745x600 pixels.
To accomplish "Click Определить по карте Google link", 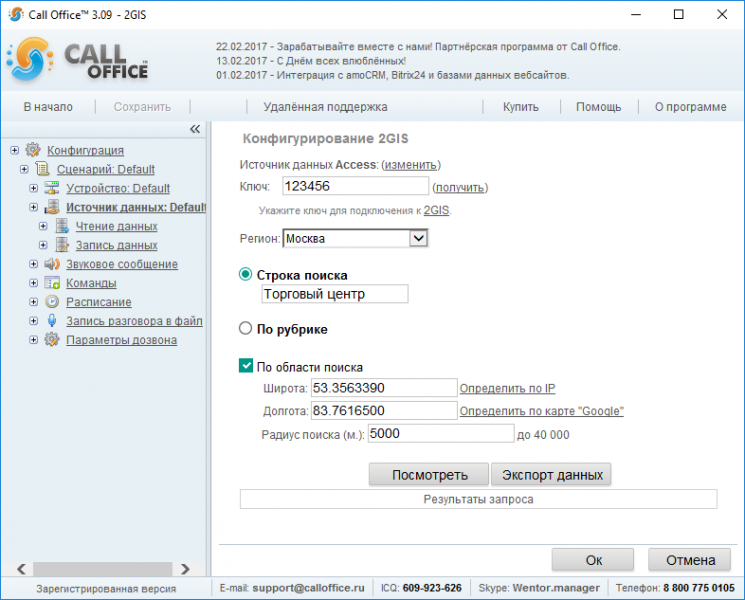I will 541,411.
